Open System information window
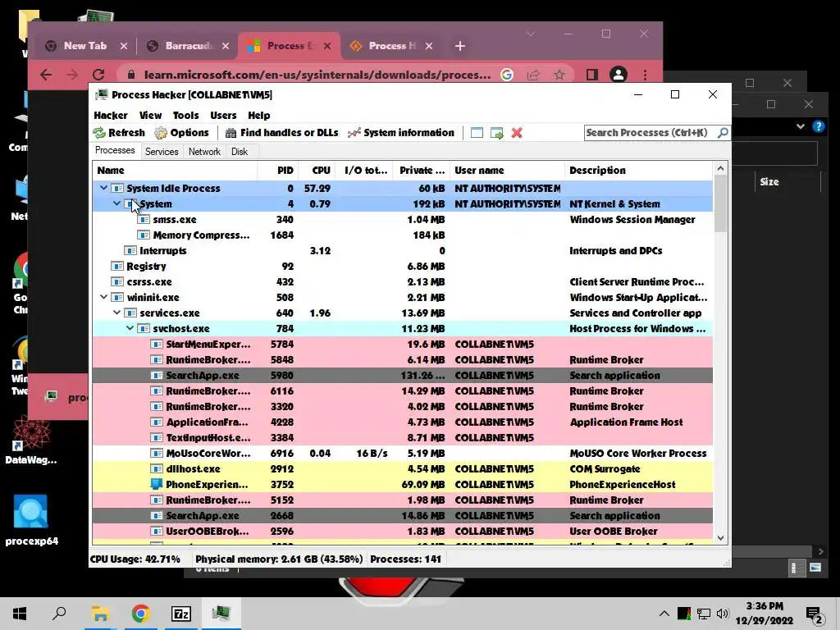The width and height of the screenshot is (840, 630). coord(400,133)
